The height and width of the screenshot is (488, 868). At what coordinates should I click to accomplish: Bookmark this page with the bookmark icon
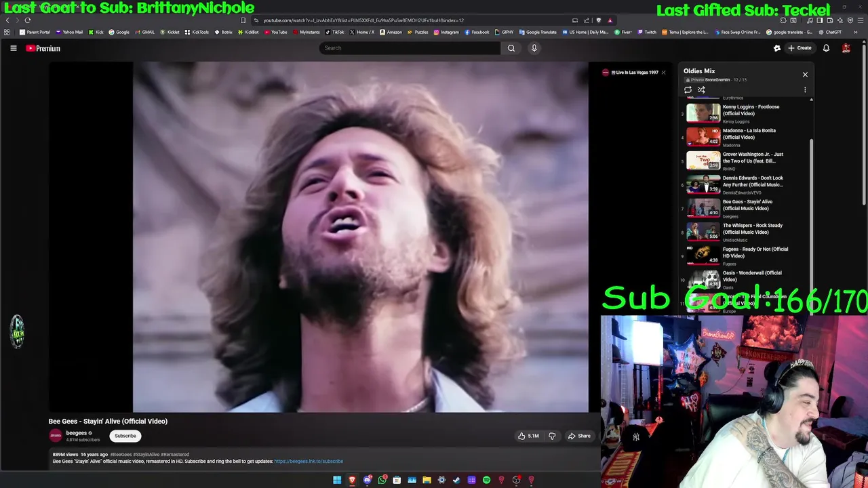pyautogui.click(x=243, y=20)
